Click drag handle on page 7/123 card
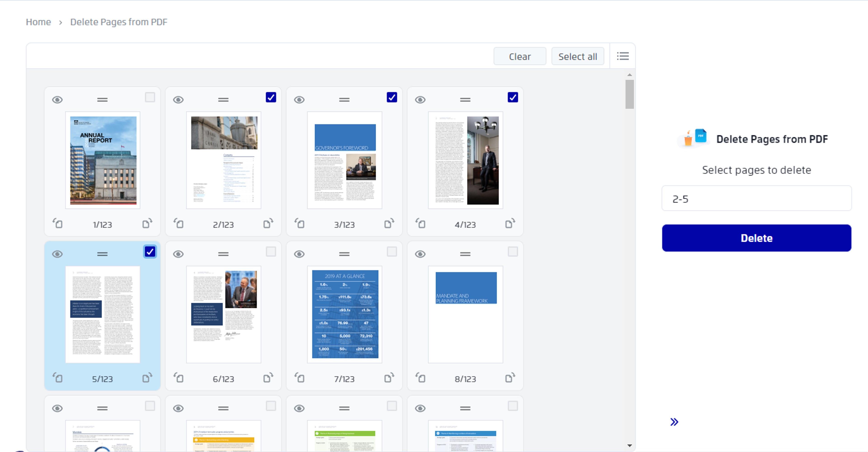Image resolution: width=868 pixels, height=452 pixels. [344, 254]
